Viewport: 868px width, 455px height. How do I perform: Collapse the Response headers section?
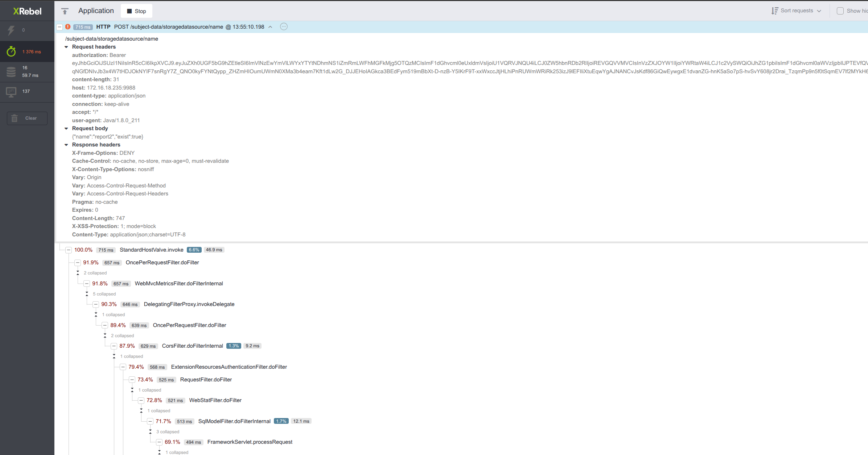click(66, 145)
